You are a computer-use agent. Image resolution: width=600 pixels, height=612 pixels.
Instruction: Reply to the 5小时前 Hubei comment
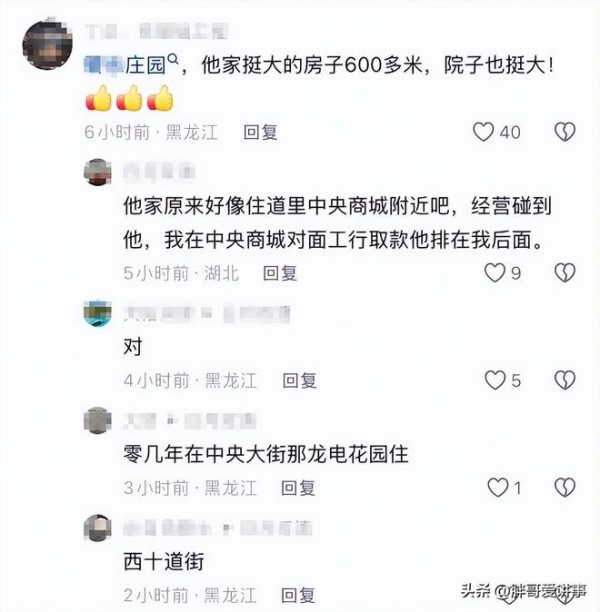(x=280, y=273)
